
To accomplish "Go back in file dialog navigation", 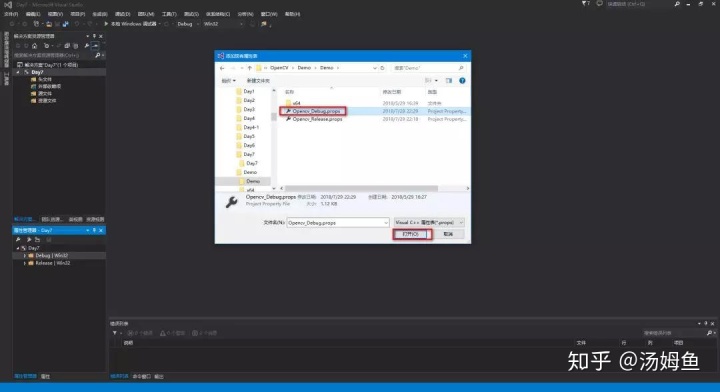I will coord(222,68).
